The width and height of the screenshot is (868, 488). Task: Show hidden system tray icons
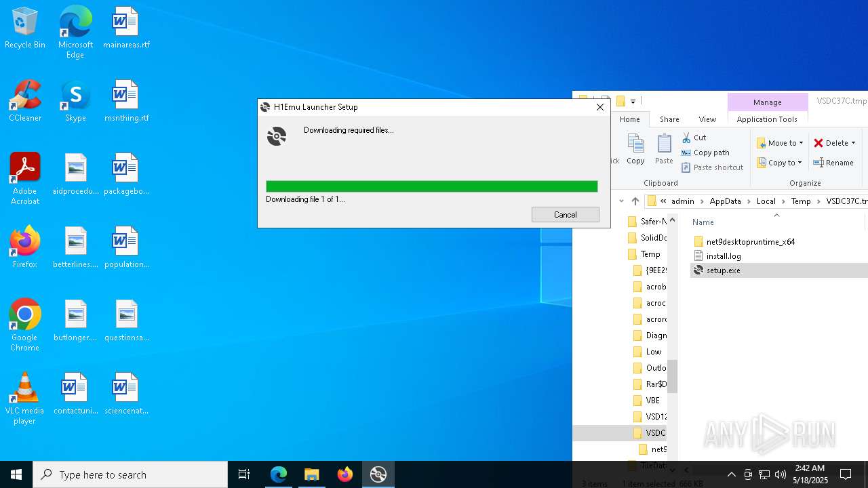[x=731, y=474]
